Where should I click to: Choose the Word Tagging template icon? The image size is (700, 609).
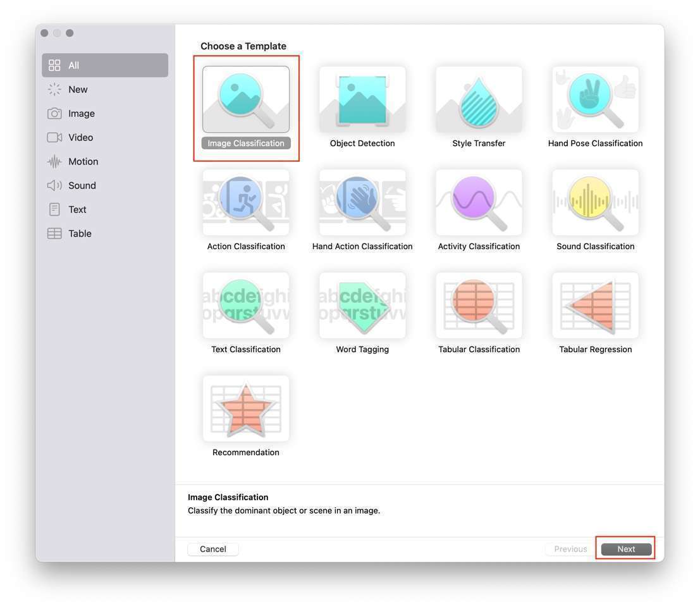click(362, 305)
